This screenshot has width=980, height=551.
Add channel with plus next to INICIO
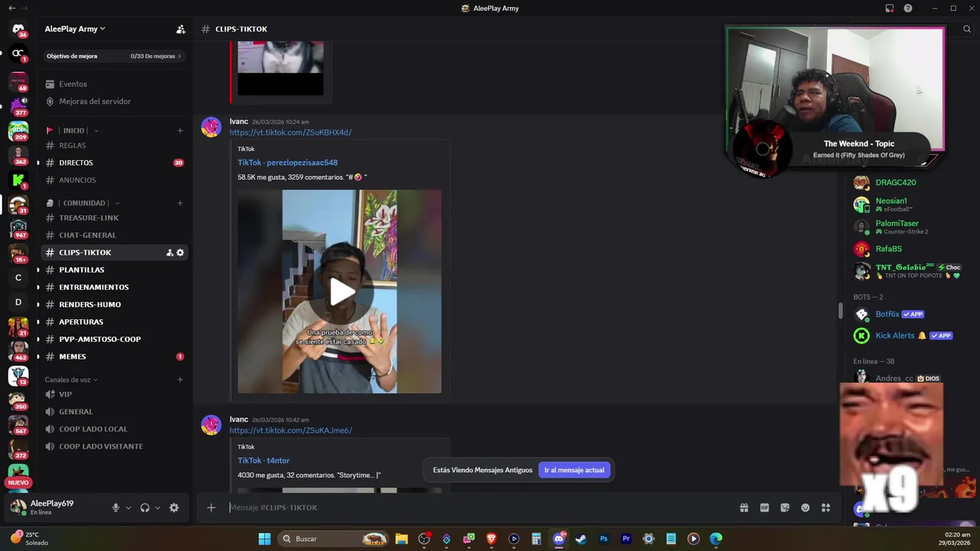pyautogui.click(x=180, y=130)
